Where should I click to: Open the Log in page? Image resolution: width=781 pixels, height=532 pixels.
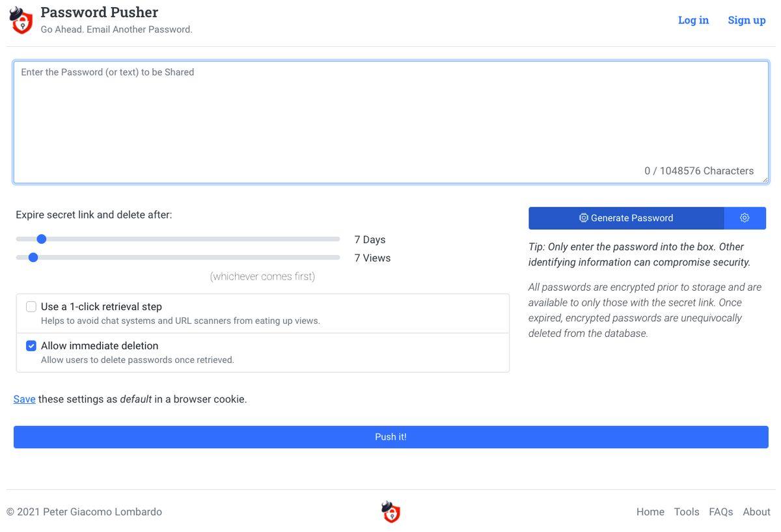click(x=693, y=20)
